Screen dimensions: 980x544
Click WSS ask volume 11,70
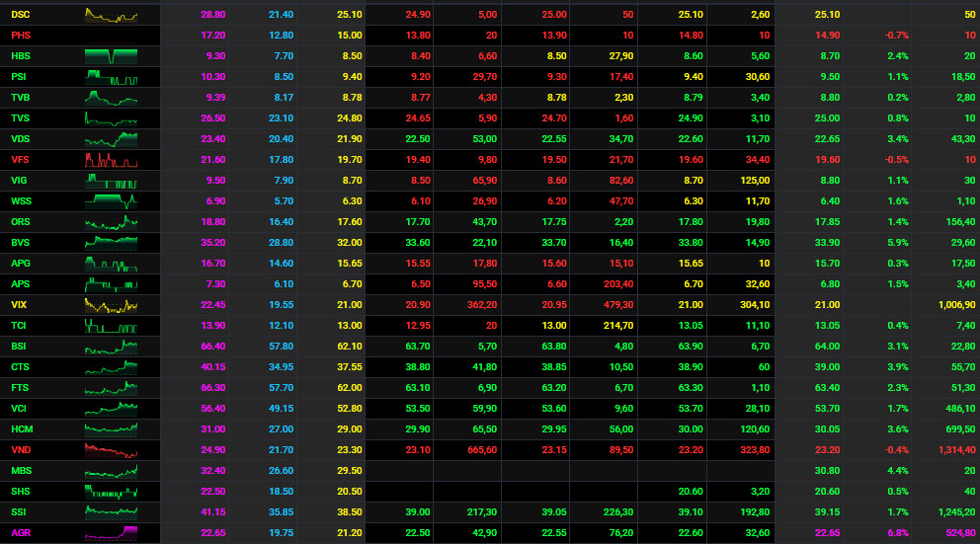click(758, 201)
